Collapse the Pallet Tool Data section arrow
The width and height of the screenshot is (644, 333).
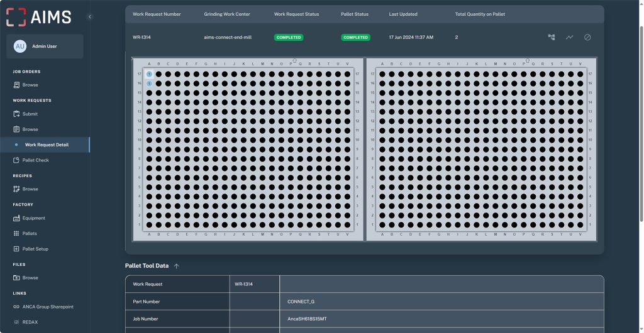(177, 266)
